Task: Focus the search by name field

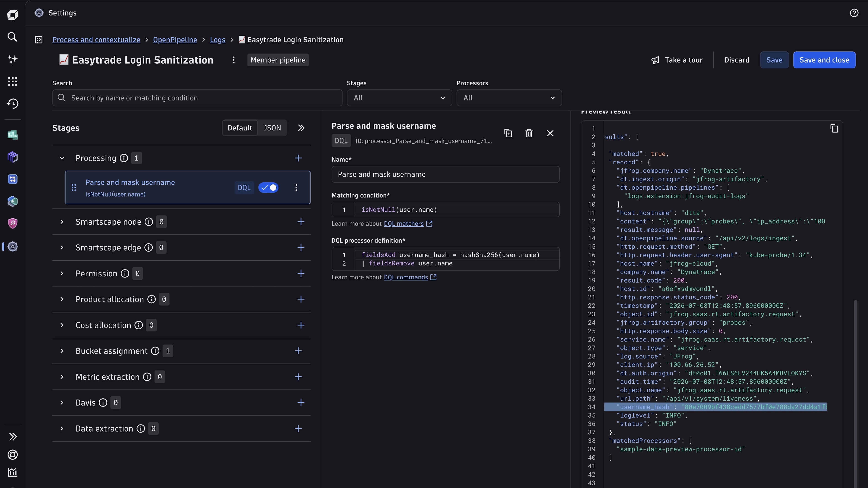Action: point(197,98)
